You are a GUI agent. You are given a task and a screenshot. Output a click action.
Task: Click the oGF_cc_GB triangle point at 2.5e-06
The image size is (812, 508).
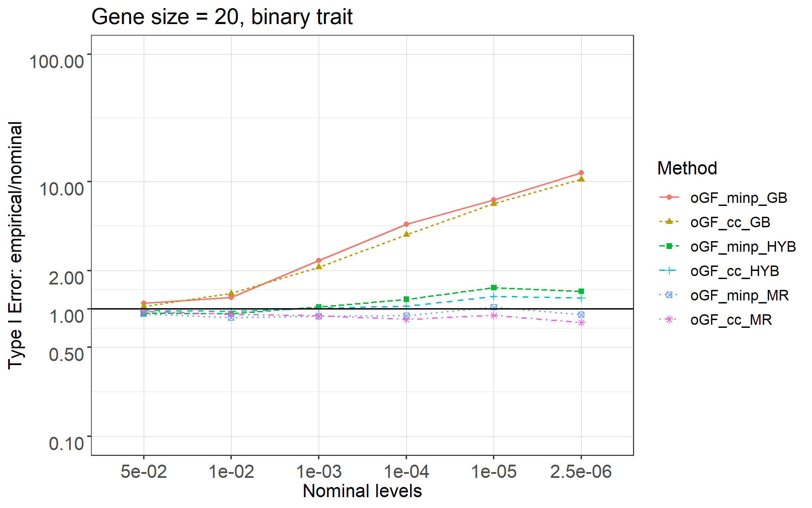[581, 179]
